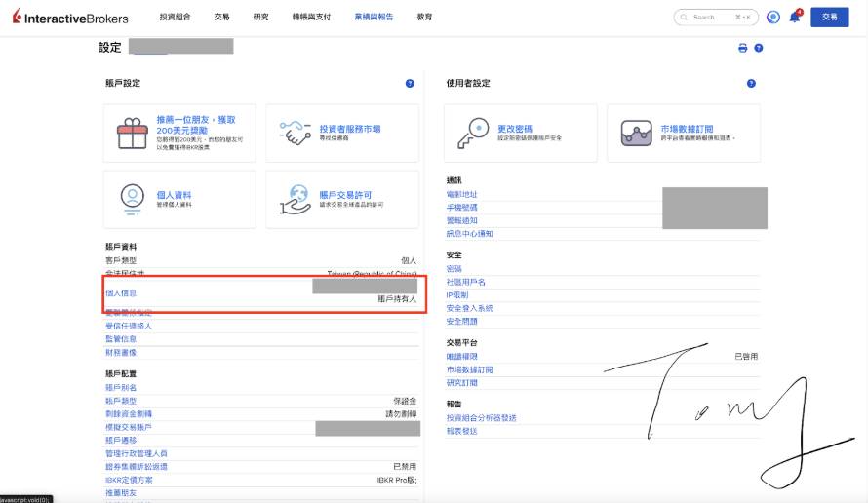Open the 研究 menu

pos(260,18)
